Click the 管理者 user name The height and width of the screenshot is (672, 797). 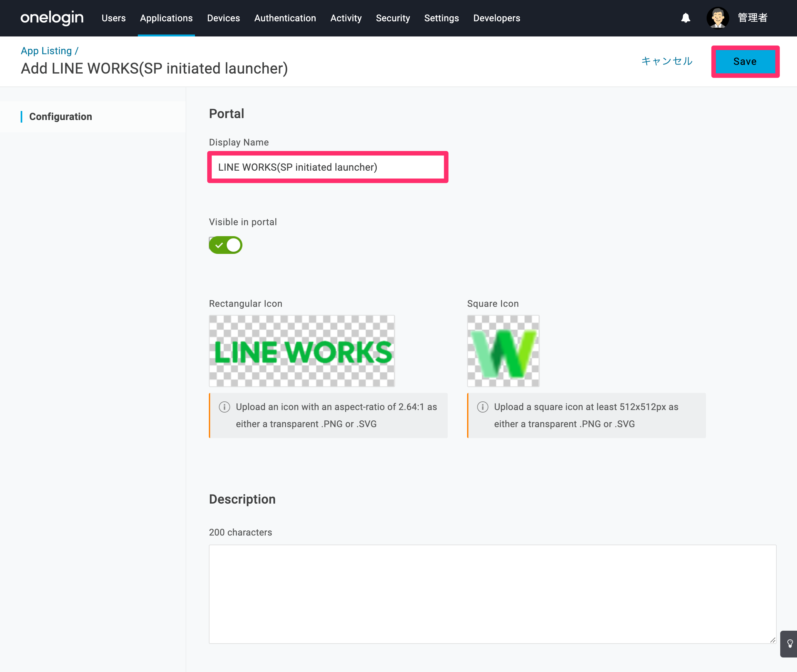pos(752,18)
